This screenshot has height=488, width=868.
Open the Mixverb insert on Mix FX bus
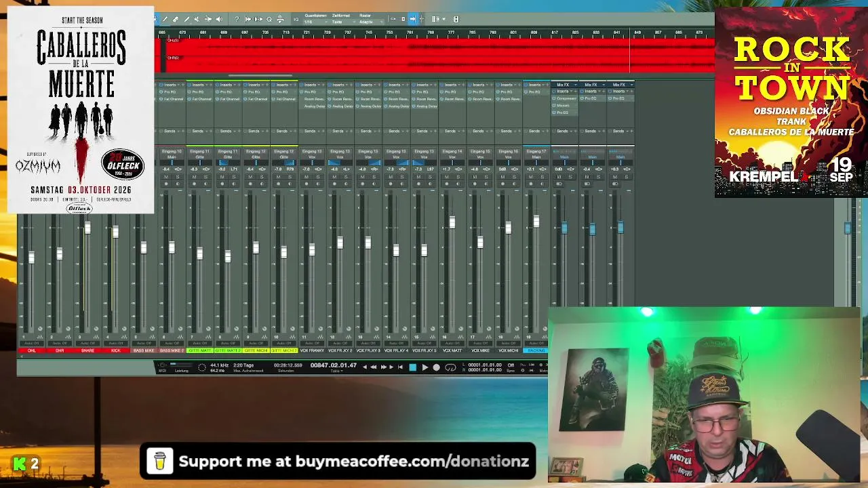(x=565, y=106)
